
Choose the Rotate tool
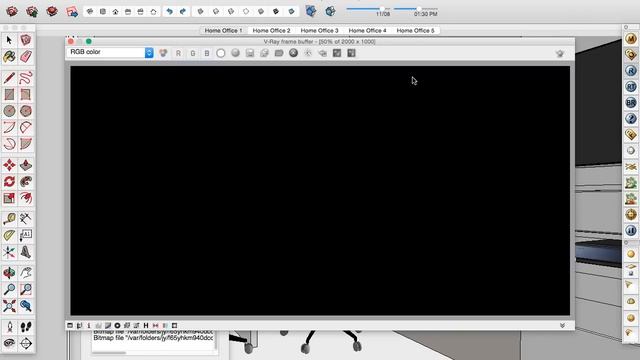coord(9,182)
